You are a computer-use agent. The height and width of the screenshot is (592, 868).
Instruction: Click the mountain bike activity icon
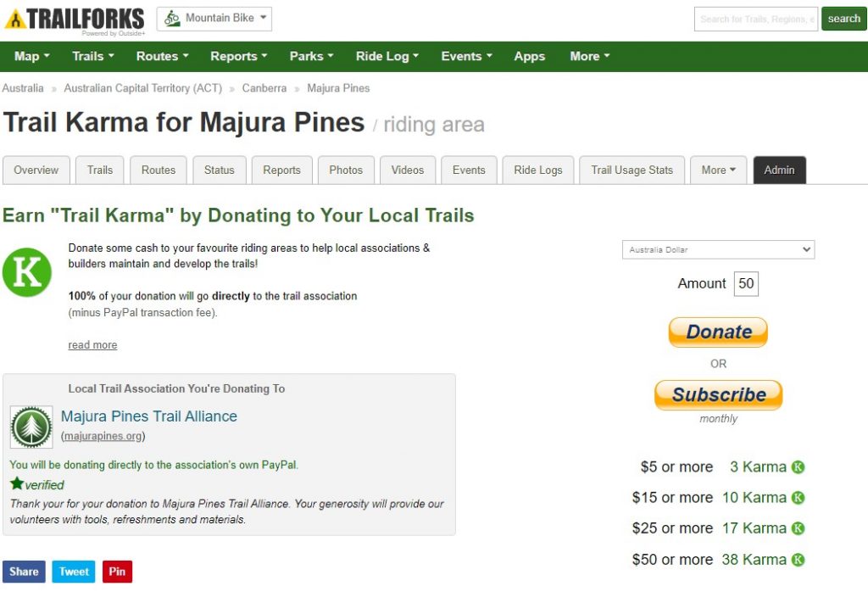(x=173, y=19)
